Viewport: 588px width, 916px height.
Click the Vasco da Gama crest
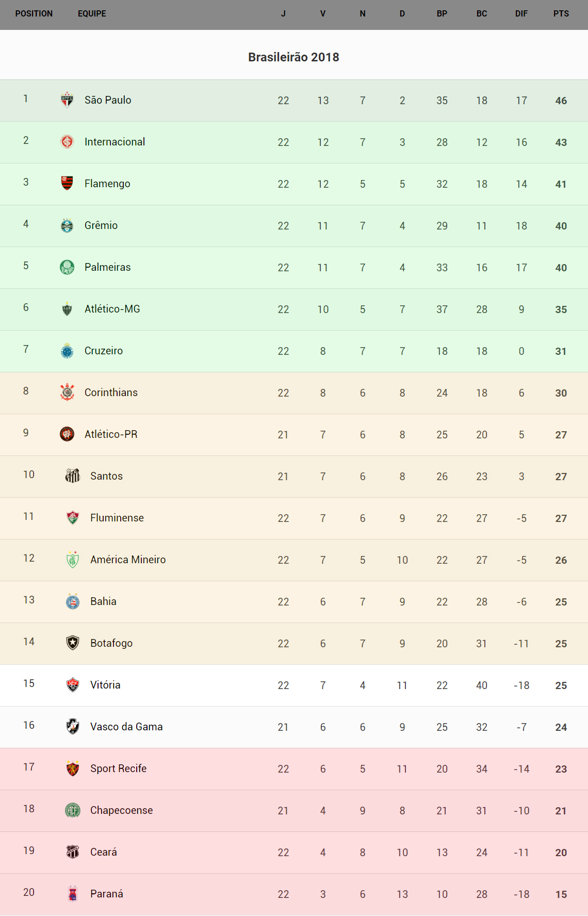[73, 726]
